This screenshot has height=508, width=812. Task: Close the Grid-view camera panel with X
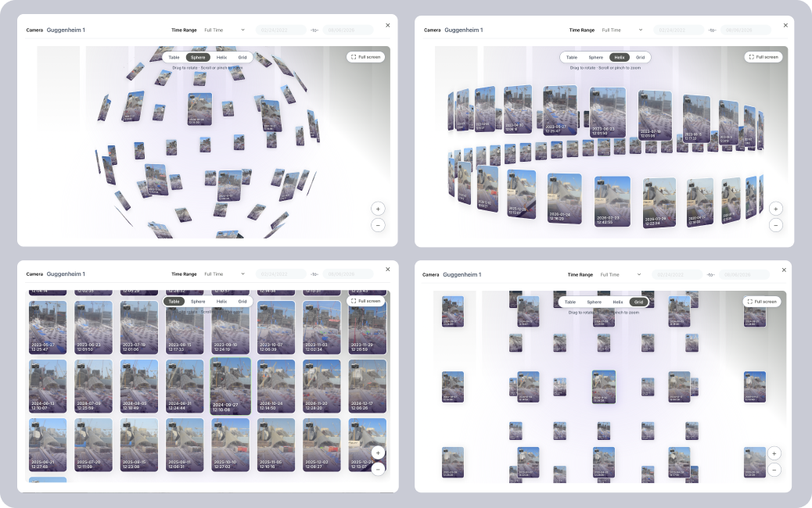pos(784,270)
